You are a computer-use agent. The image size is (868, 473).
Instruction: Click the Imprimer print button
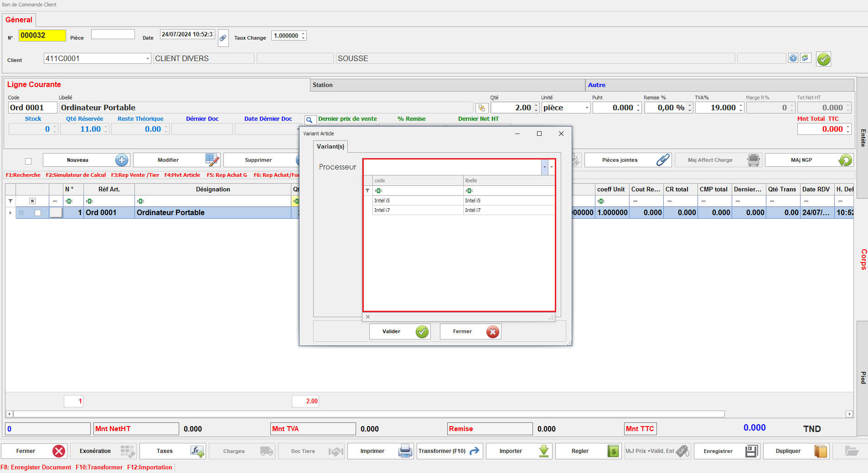(381, 451)
